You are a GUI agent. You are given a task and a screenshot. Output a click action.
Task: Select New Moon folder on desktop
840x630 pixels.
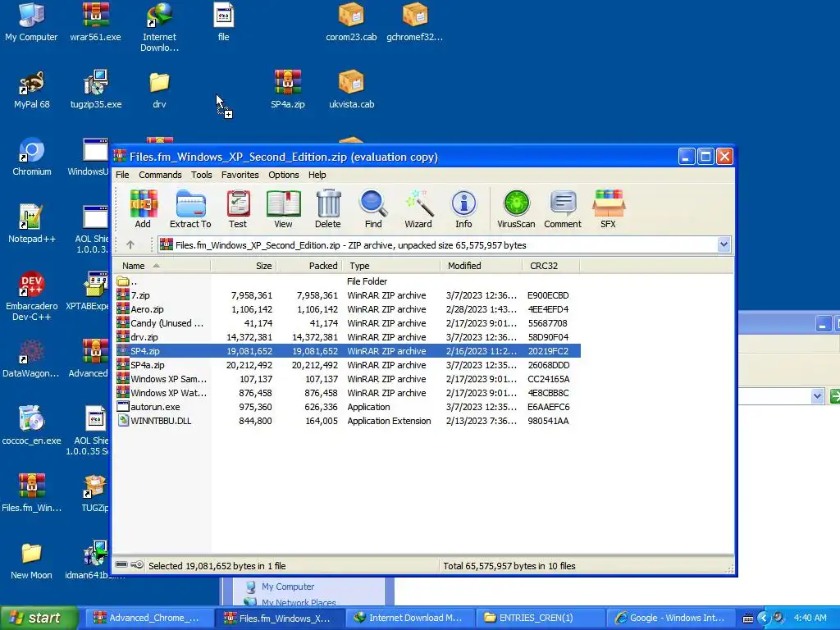(x=32, y=561)
